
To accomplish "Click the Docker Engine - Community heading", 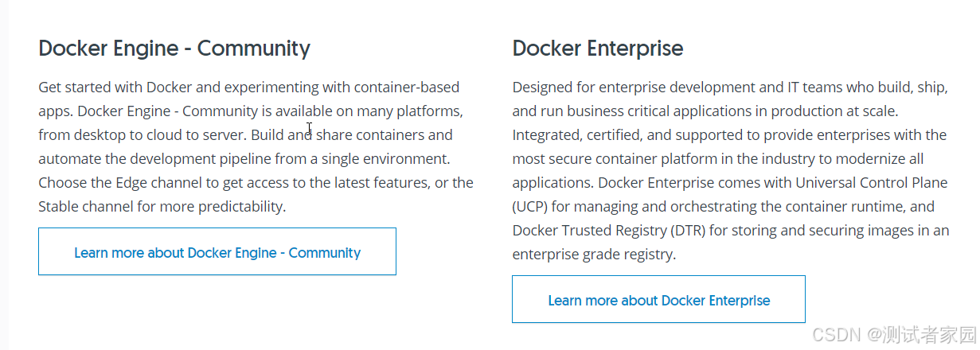I will (x=174, y=49).
